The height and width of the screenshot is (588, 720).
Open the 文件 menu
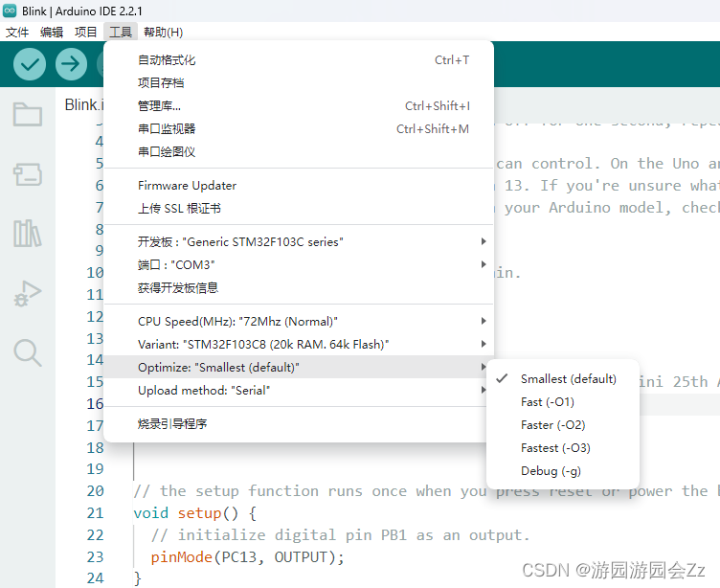click(x=17, y=33)
